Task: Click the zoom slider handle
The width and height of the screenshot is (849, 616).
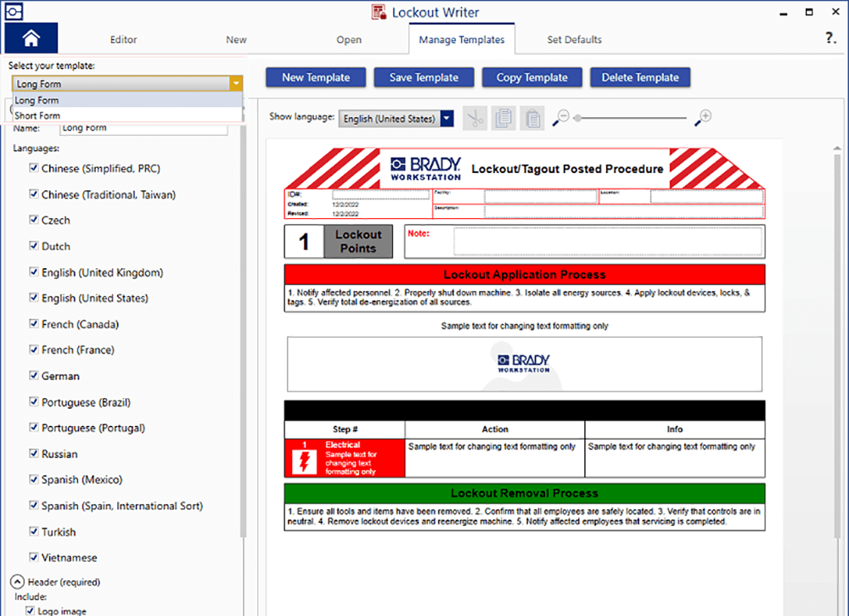Action: coord(577,118)
